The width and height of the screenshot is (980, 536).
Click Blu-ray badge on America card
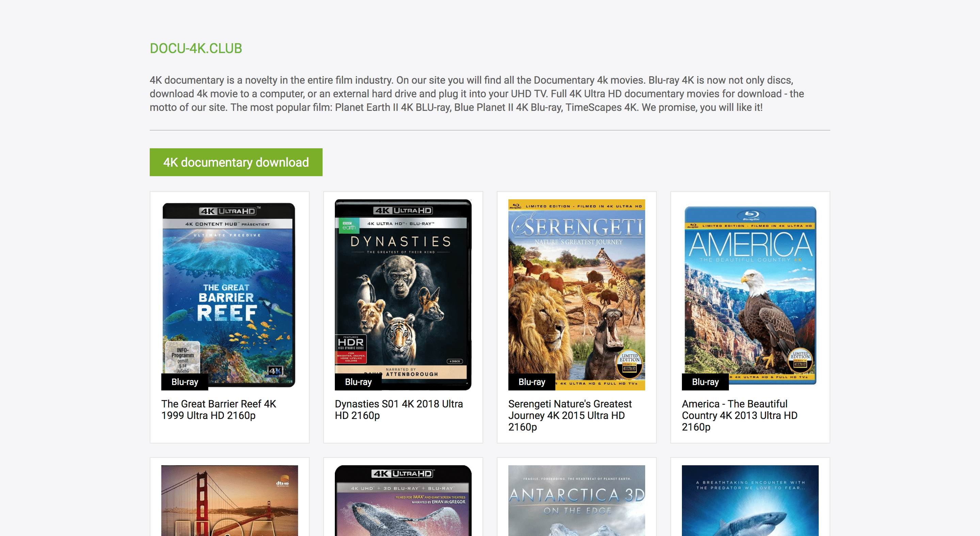click(x=705, y=382)
